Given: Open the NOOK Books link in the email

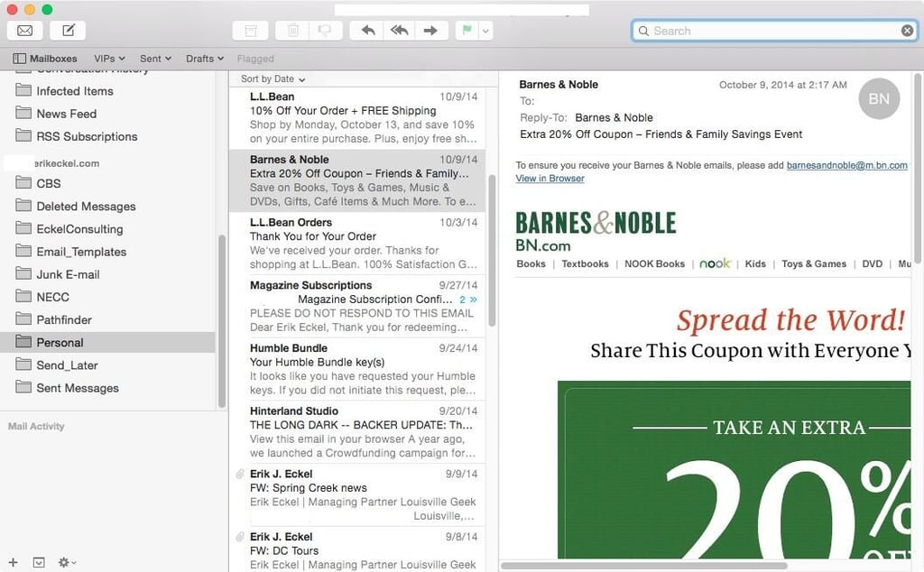Looking at the screenshot, I should [654, 264].
